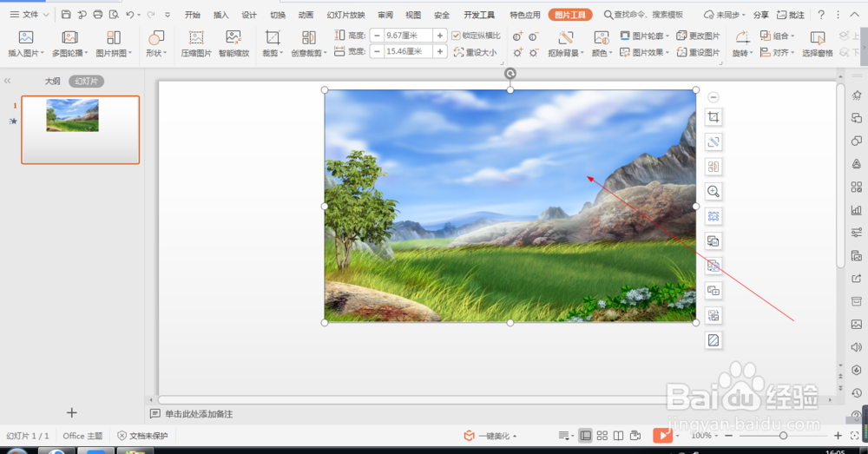The image size is (868, 454).
Task: Open the 动画 Animation tab
Action: click(306, 15)
